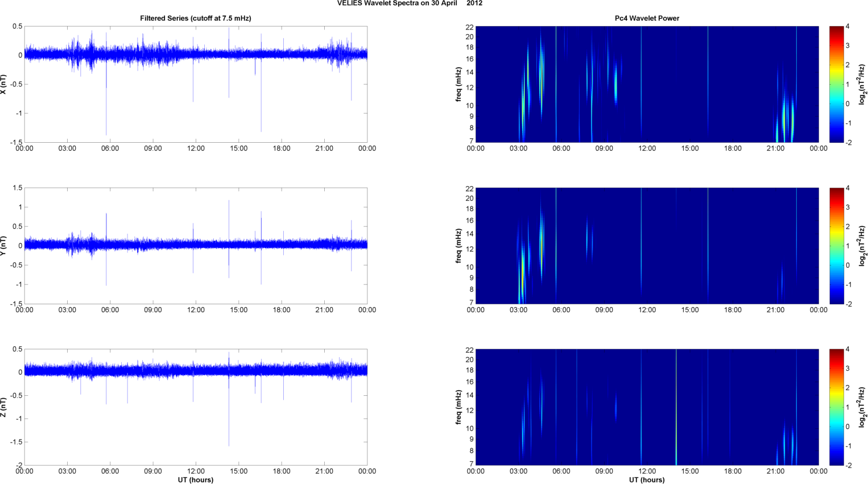
Task: Click the top spectrogram's colorbar
Action: pos(836,84)
